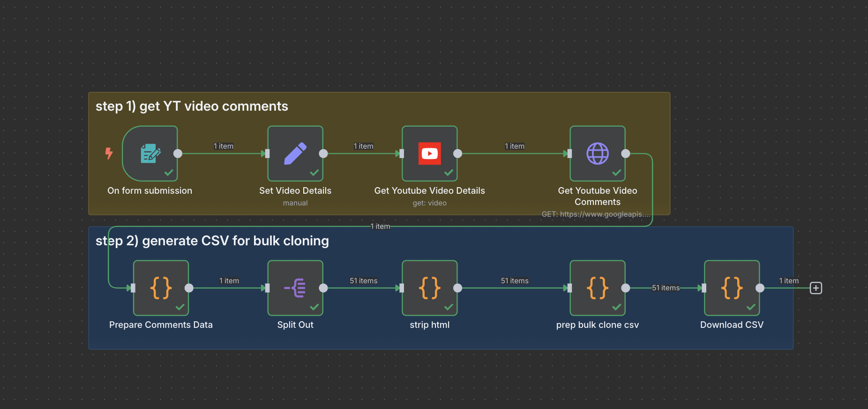Viewport: 868px width, 409px height.
Task: Click output connector of Set Video Details
Action: (323, 153)
